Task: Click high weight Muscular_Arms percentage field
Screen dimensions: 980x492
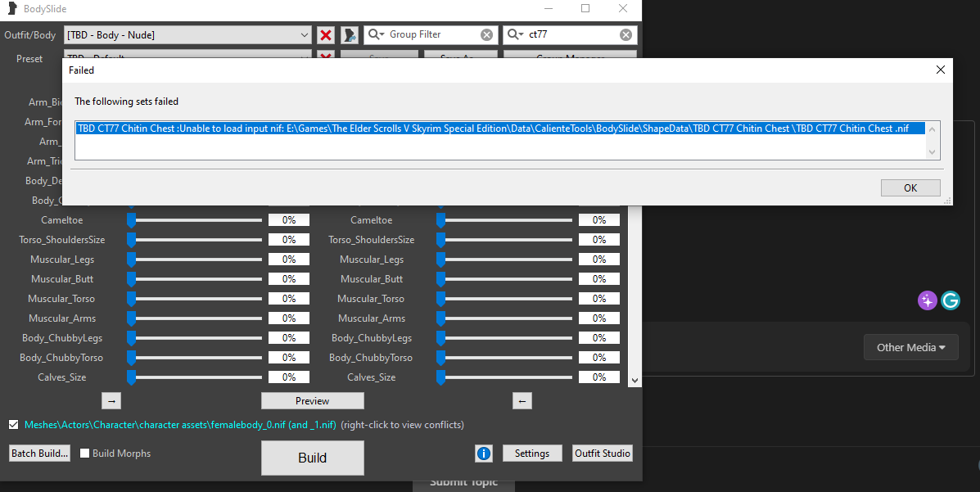Action: 598,318
